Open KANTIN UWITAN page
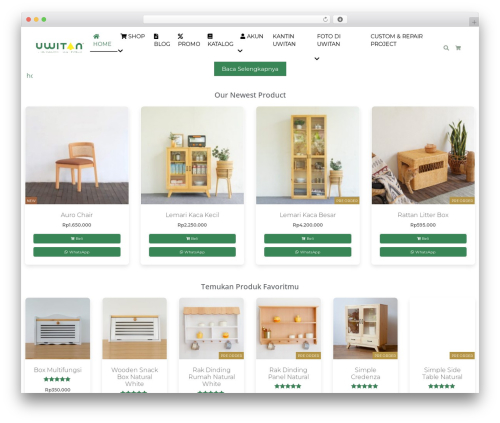 click(284, 40)
